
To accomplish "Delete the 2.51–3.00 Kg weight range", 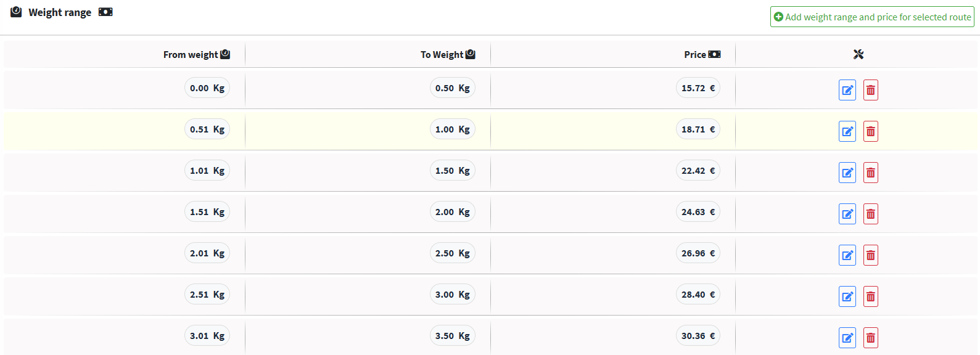I will [x=870, y=296].
